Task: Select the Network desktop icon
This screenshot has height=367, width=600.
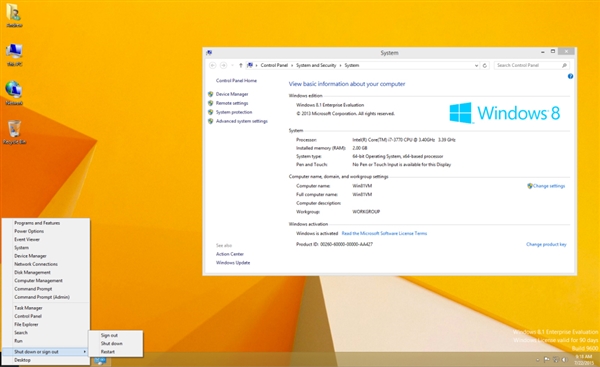Action: [14, 93]
